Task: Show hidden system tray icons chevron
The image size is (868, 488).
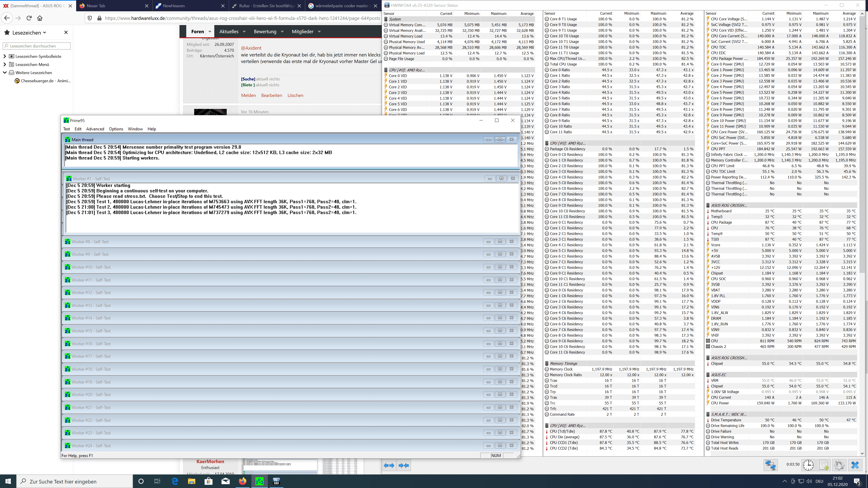Action: pyautogui.click(x=785, y=481)
